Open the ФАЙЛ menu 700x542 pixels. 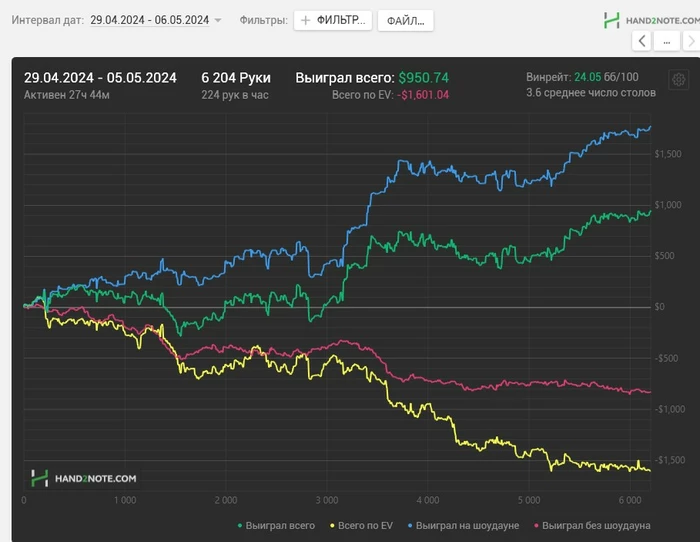[x=405, y=20]
